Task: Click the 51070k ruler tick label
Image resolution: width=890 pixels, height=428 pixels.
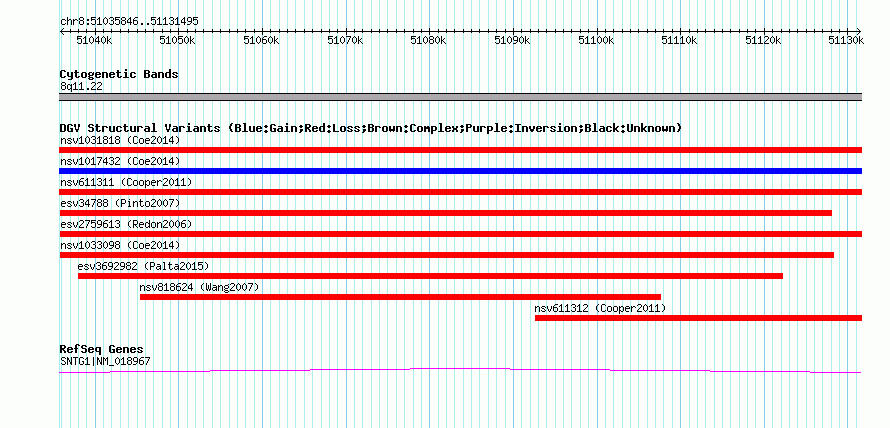Action: point(345,40)
